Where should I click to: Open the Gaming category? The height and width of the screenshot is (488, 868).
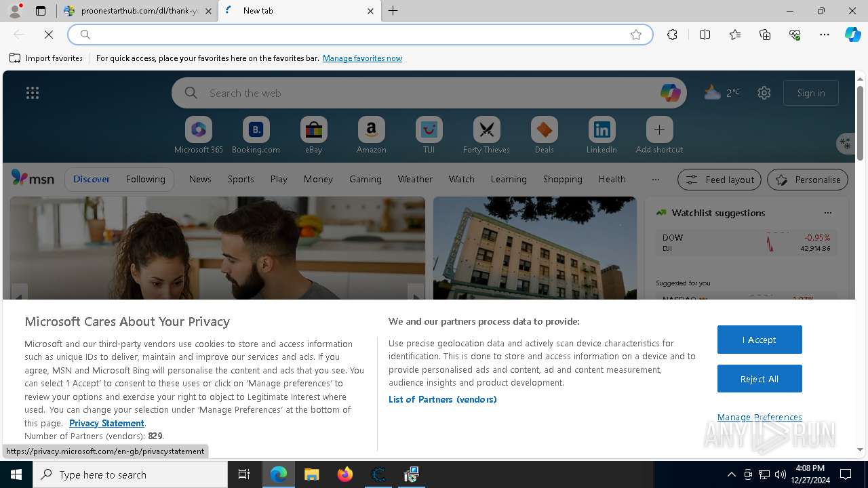[366, 179]
